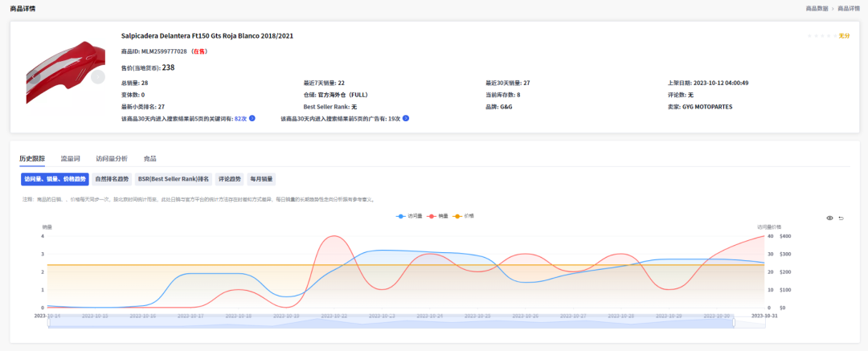This screenshot has height=351, width=868.
Task: Click 最近7天销量: 22 text
Action: (x=324, y=83)
